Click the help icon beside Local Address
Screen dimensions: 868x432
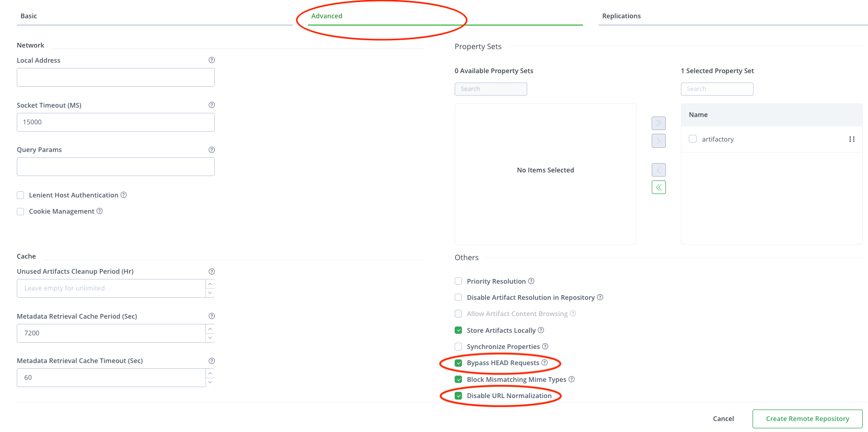pos(212,60)
